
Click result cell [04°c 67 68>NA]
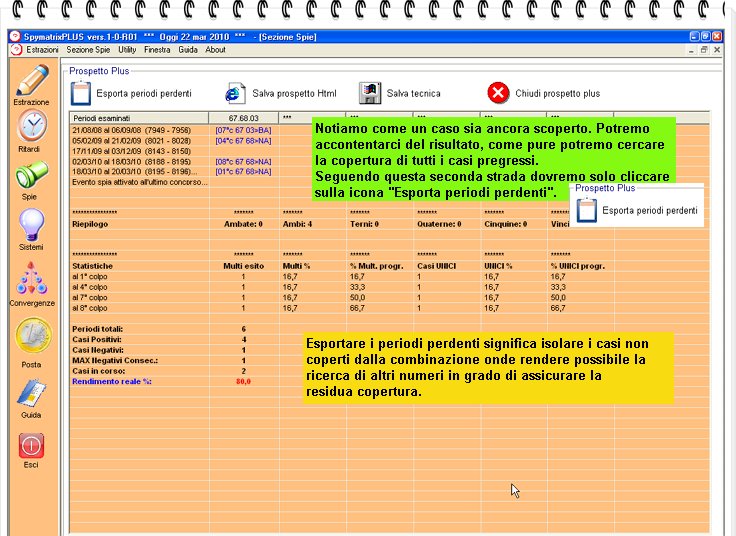(x=243, y=141)
